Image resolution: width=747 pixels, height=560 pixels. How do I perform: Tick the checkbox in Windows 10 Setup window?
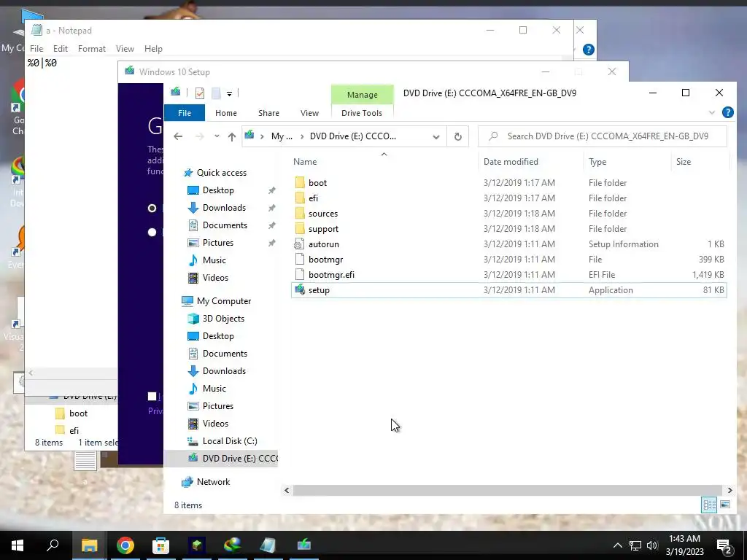152,396
